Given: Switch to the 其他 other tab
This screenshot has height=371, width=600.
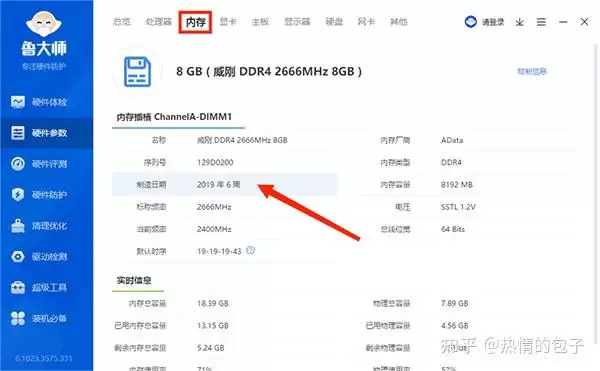Looking at the screenshot, I should [398, 22].
